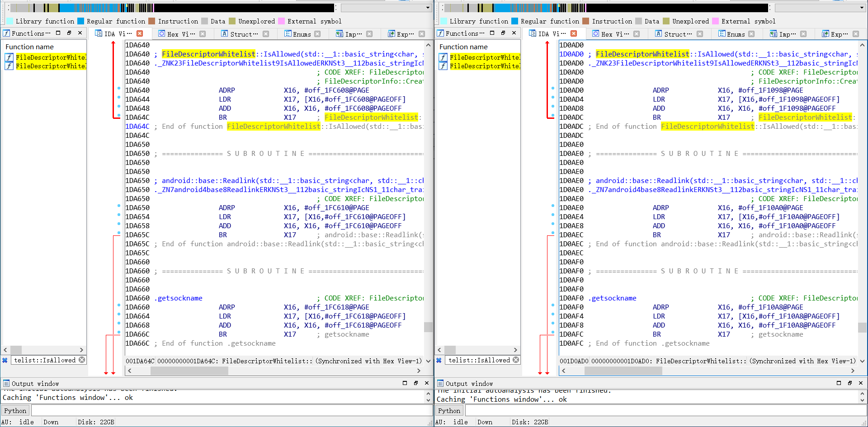868x427 pixels.
Task: Close the Enums tab in left window
Action: [317, 34]
